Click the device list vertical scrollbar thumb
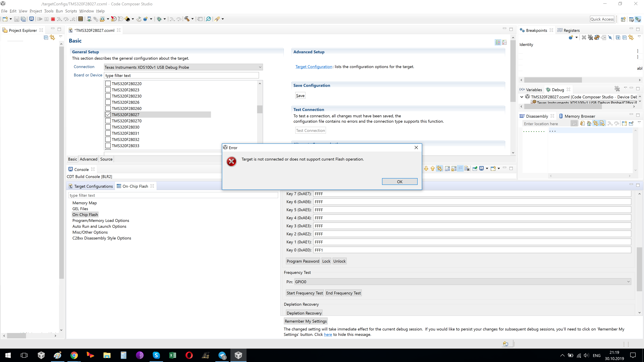The height and width of the screenshot is (362, 644). 260,109
